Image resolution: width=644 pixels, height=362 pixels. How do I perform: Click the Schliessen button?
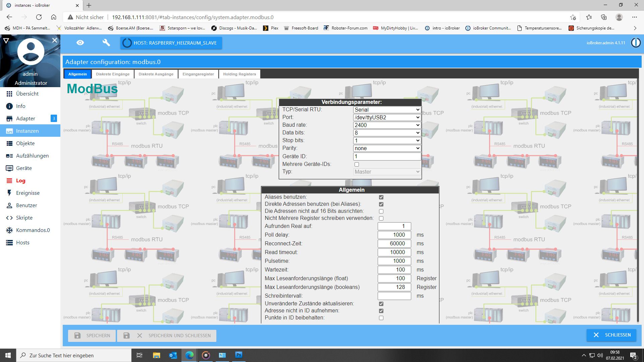(x=611, y=335)
